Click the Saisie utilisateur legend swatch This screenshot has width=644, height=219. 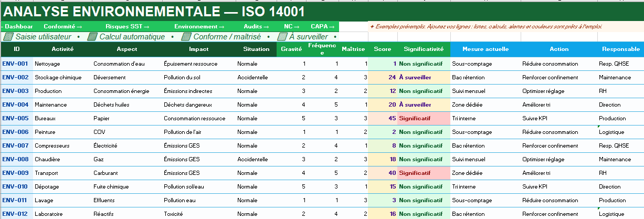pos(8,37)
